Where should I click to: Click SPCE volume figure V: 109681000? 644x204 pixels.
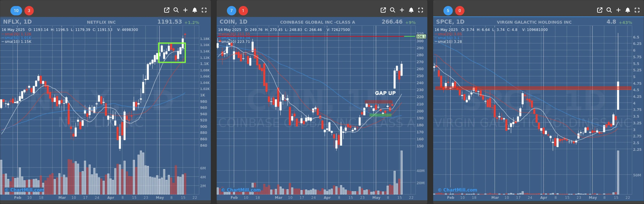(x=535, y=29)
